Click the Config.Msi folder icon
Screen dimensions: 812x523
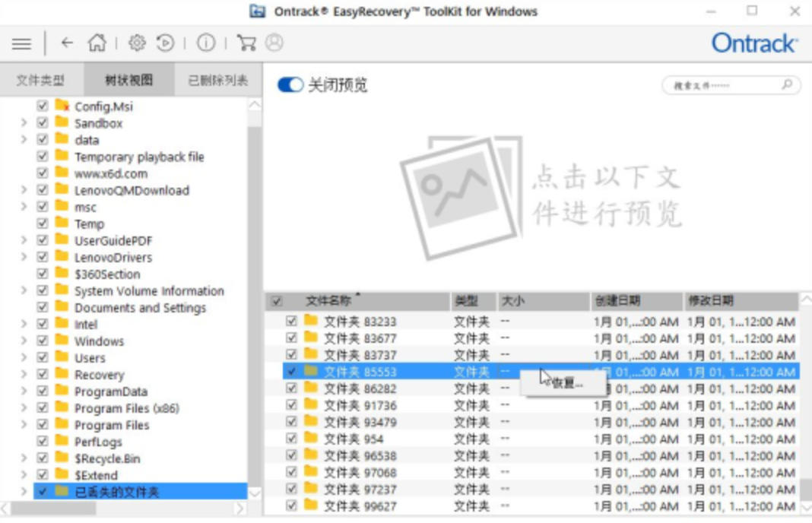62,106
